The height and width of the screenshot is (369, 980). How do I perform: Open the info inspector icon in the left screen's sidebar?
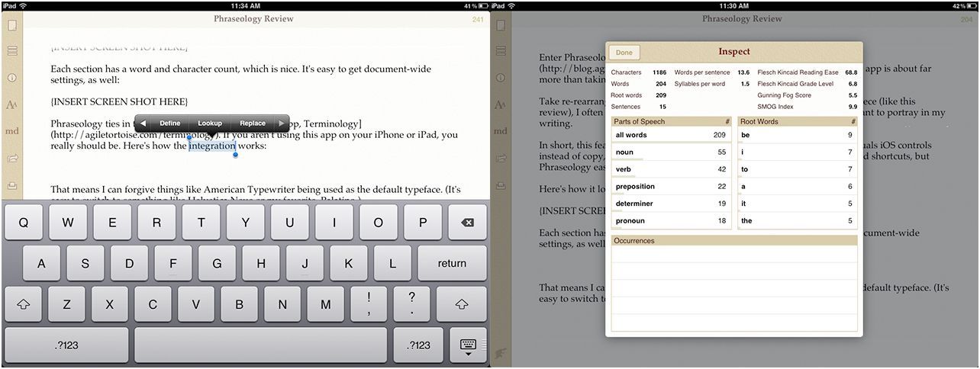(x=11, y=78)
